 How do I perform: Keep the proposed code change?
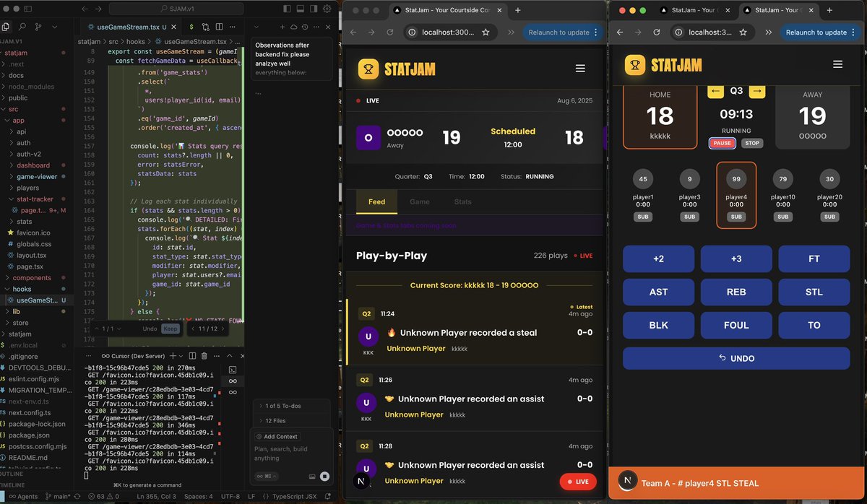(x=171, y=329)
